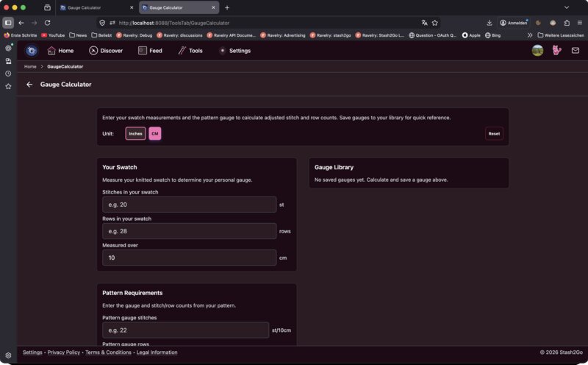Open the Bing bookmark
588x365 pixels.
coord(492,35)
